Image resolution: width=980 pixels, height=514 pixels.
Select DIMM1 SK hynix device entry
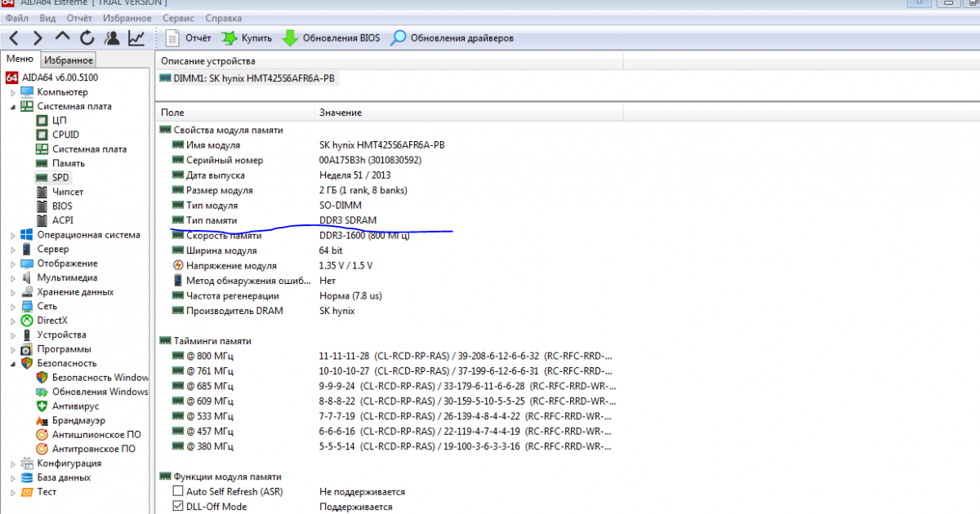point(247,78)
